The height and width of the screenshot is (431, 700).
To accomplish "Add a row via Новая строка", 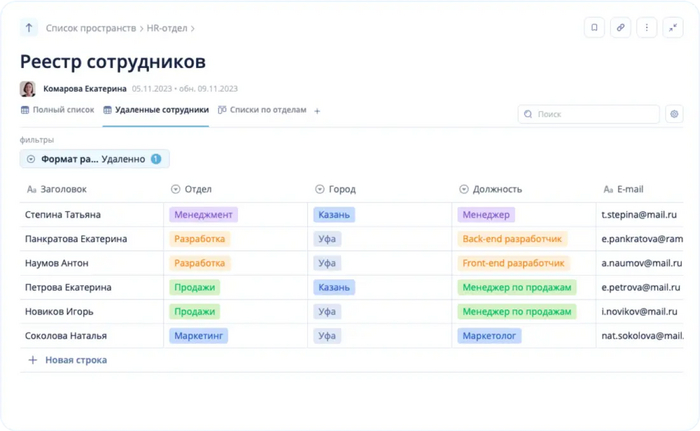I will pos(68,360).
